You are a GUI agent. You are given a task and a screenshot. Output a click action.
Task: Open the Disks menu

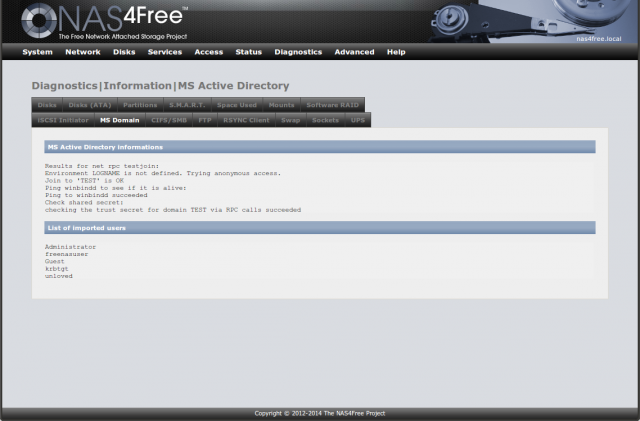(x=124, y=52)
